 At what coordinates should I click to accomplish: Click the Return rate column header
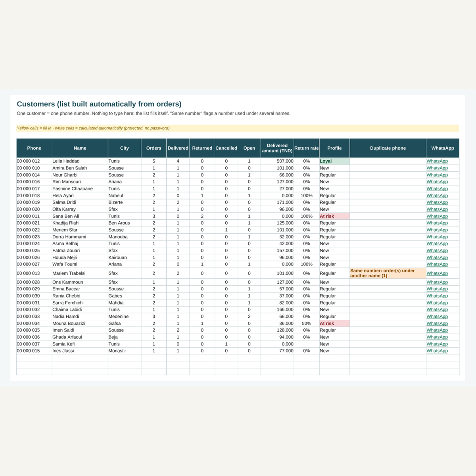click(307, 148)
